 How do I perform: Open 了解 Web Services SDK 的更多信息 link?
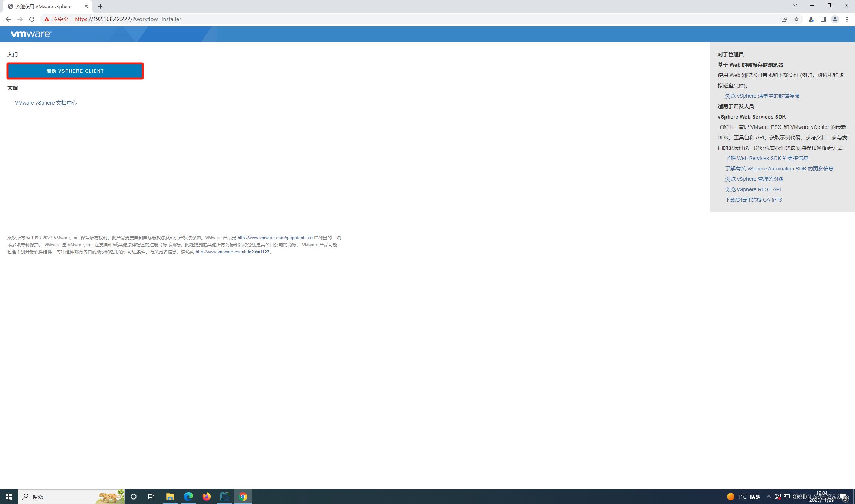766,158
